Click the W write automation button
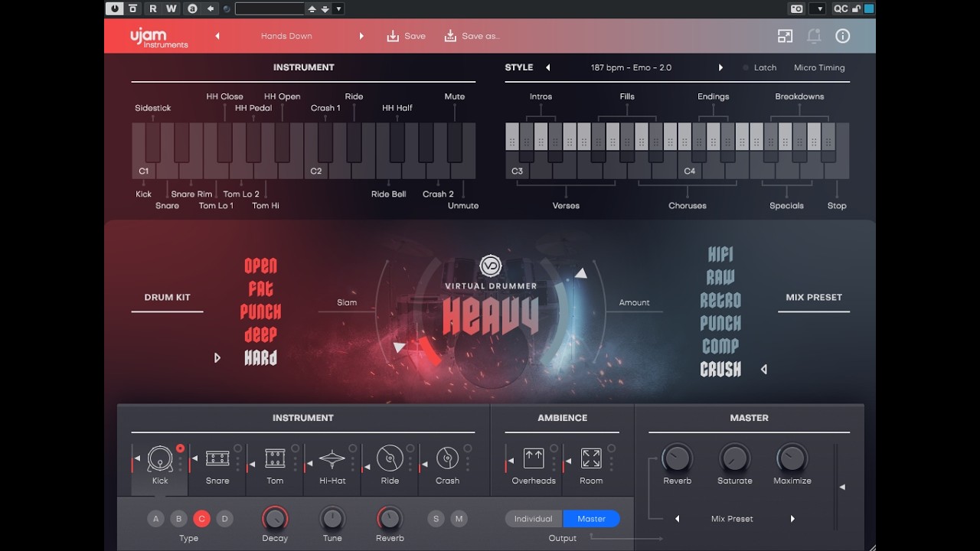This screenshot has height=551, width=980. point(171,8)
